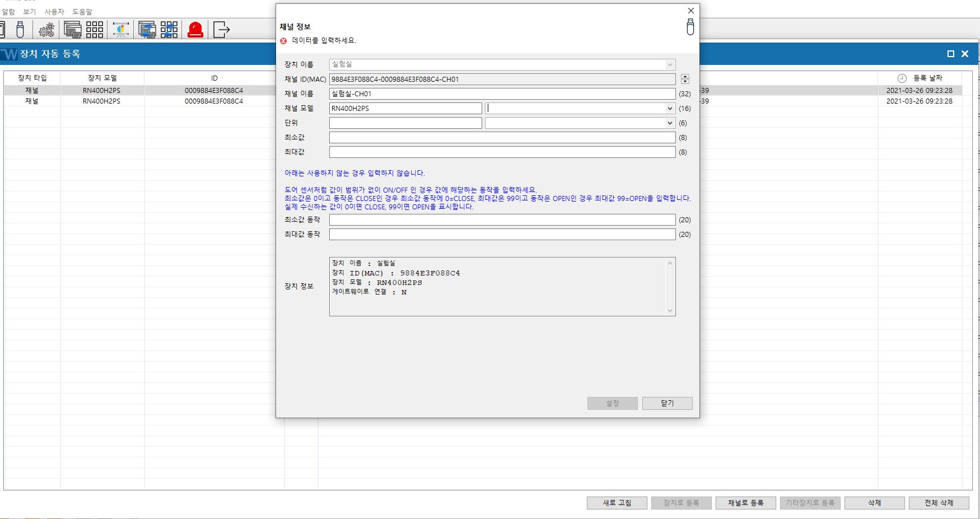Click the 최대값 input field
980x519 pixels.
(502, 152)
